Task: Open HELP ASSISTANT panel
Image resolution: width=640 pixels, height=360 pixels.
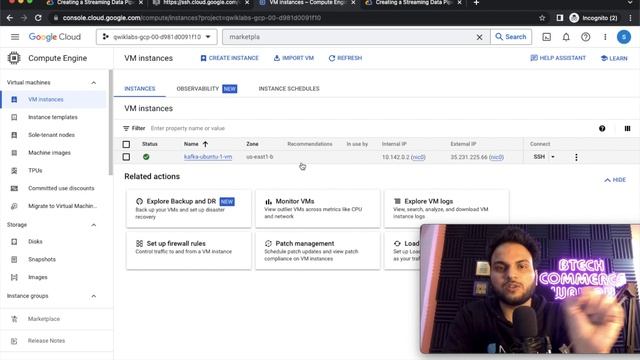Action: pyautogui.click(x=558, y=58)
